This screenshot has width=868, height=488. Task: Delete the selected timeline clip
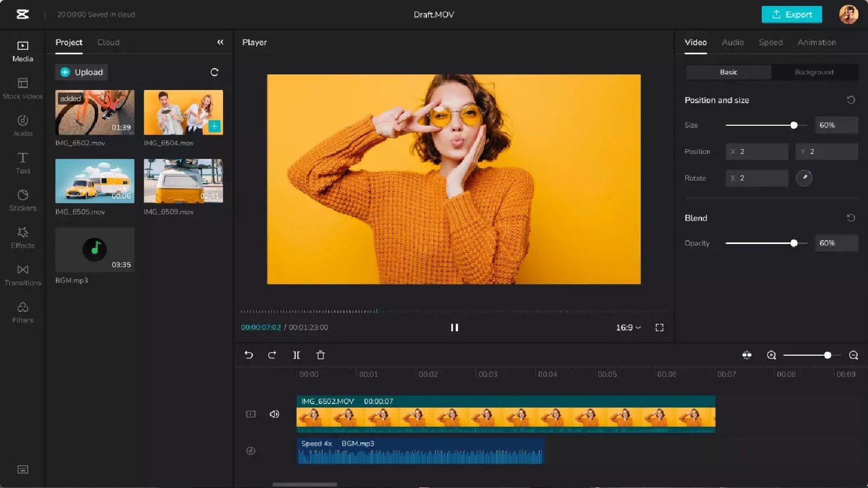pyautogui.click(x=321, y=355)
